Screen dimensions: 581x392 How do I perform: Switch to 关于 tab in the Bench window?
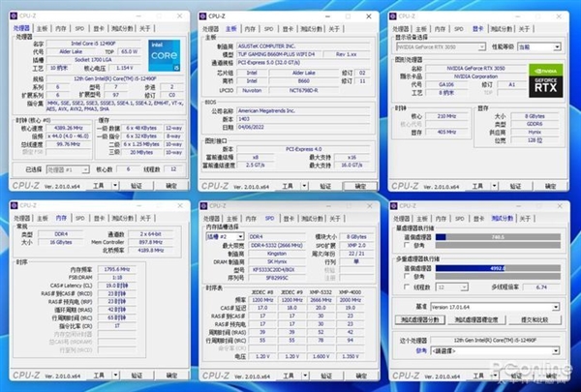pyautogui.click(x=525, y=219)
